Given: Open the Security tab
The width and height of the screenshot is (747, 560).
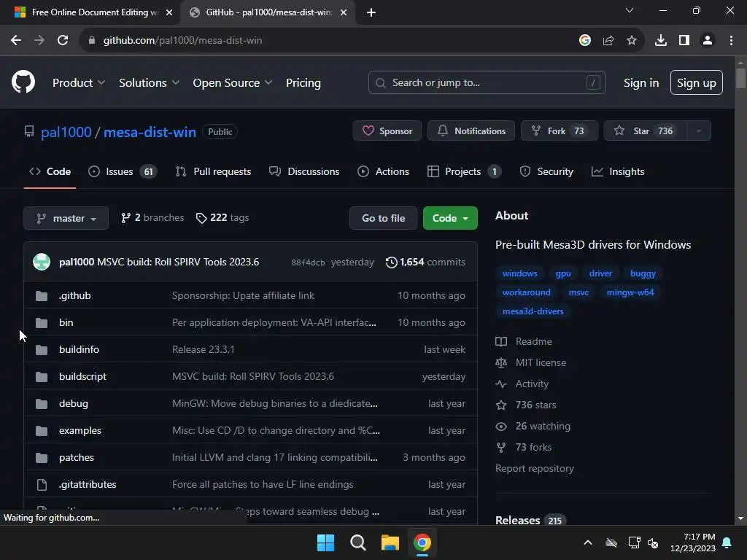Looking at the screenshot, I should [x=546, y=171].
